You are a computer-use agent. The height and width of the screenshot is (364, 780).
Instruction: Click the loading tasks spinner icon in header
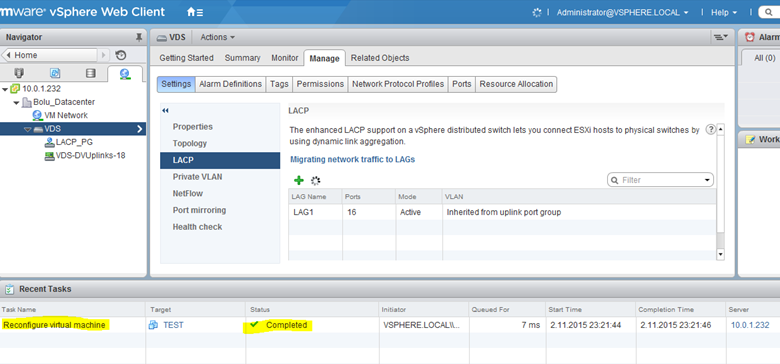(536, 12)
